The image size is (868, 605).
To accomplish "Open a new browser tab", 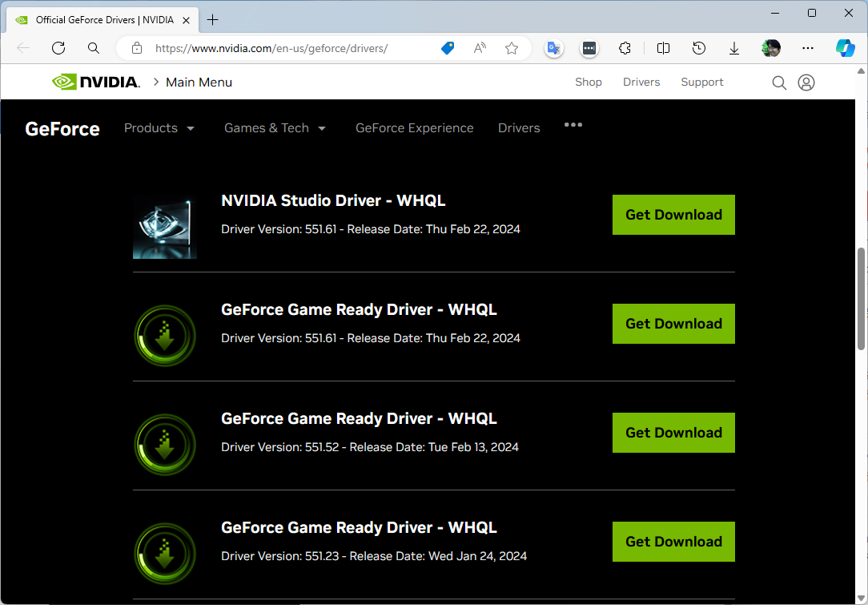I will click(212, 20).
